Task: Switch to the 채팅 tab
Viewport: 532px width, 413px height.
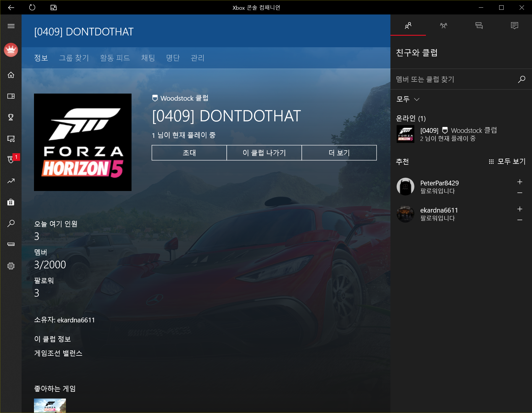Action: pos(148,58)
